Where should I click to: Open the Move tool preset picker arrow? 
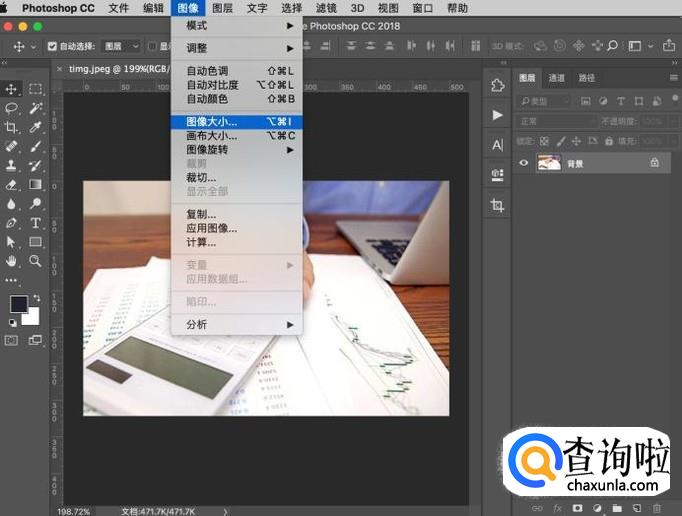pos(33,46)
